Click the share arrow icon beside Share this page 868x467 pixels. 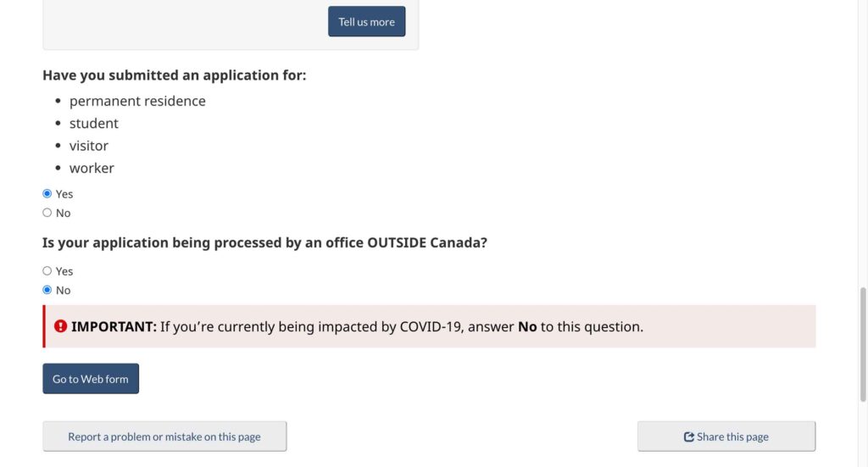click(x=689, y=437)
